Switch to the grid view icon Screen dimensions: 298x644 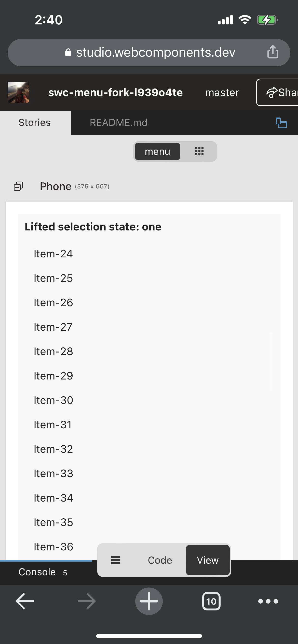click(x=199, y=151)
